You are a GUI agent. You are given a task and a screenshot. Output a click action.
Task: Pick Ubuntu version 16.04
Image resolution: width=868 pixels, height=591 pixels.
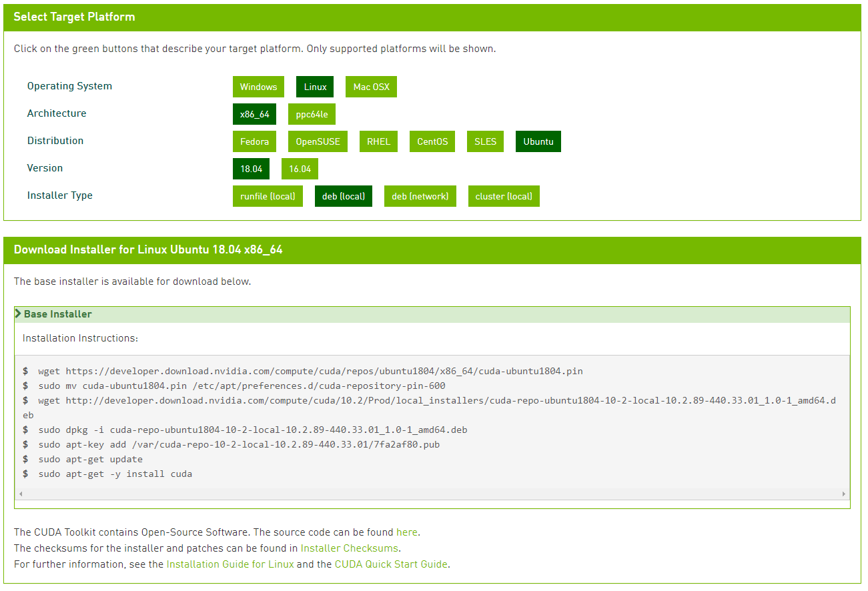point(300,169)
